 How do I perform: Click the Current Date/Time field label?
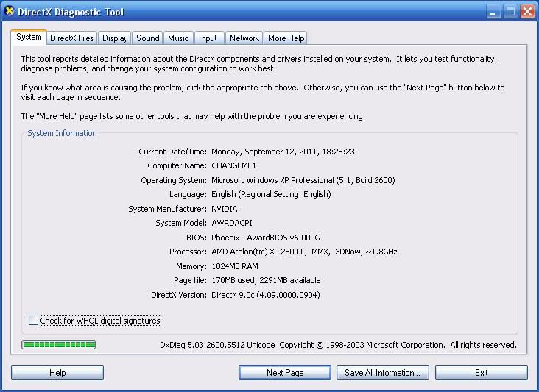[172, 152]
